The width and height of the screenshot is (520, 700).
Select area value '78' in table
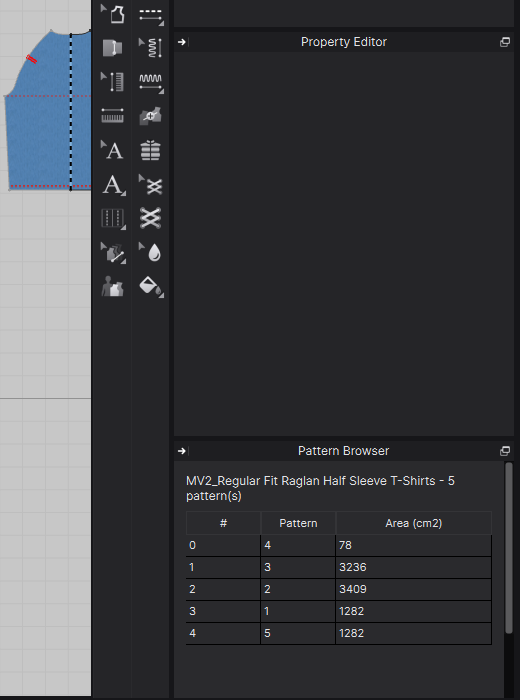[x=414, y=546]
